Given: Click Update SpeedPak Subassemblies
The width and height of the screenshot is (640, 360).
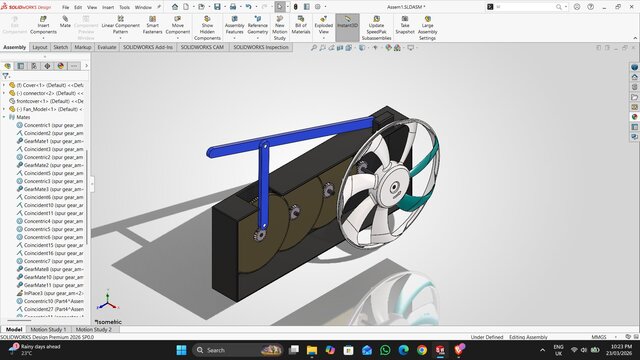Looking at the screenshot, I should coord(376,28).
